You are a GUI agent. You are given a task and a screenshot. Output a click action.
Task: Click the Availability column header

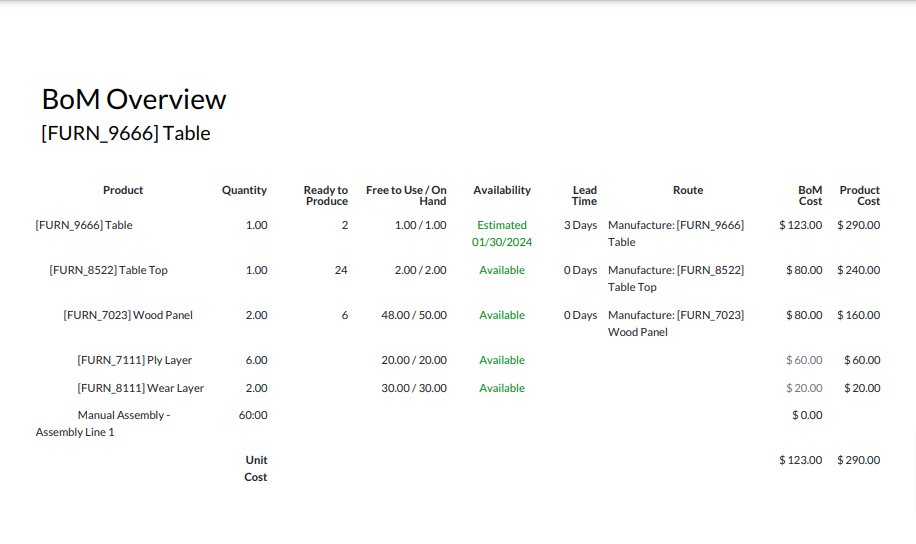tap(502, 190)
